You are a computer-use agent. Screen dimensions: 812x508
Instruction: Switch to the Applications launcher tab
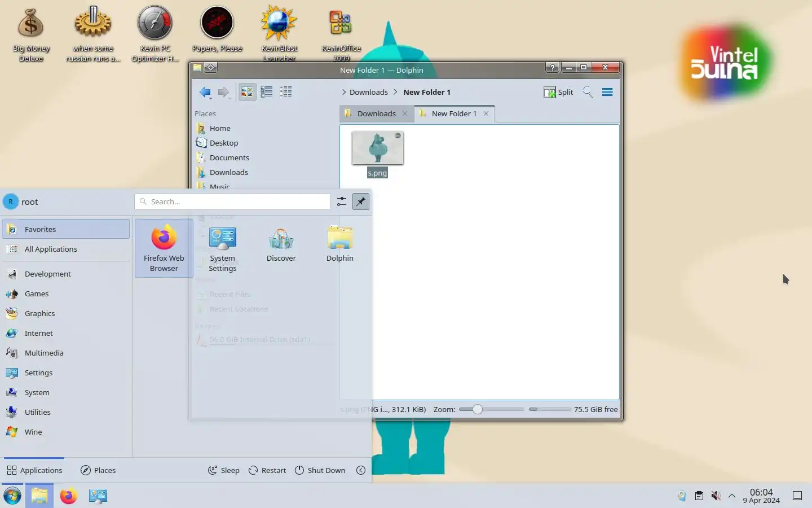34,470
